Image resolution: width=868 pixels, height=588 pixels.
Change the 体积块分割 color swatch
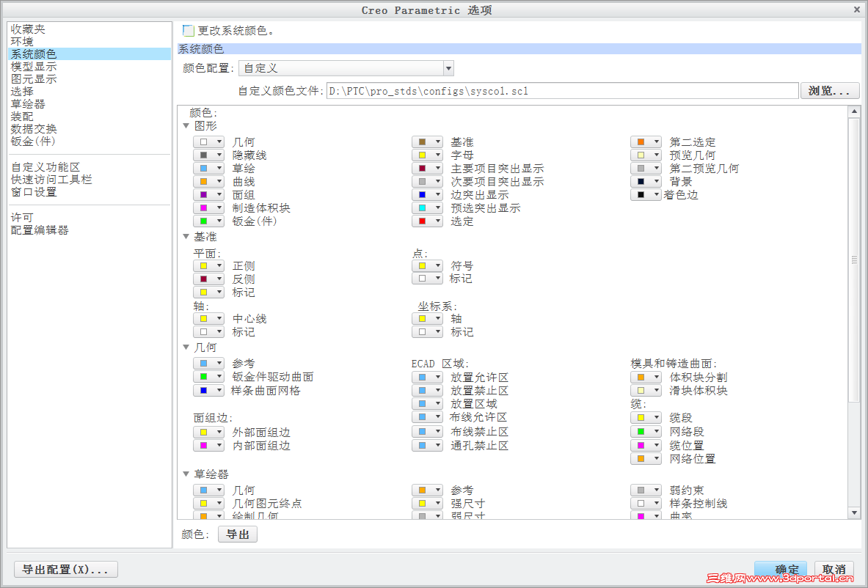coord(646,378)
